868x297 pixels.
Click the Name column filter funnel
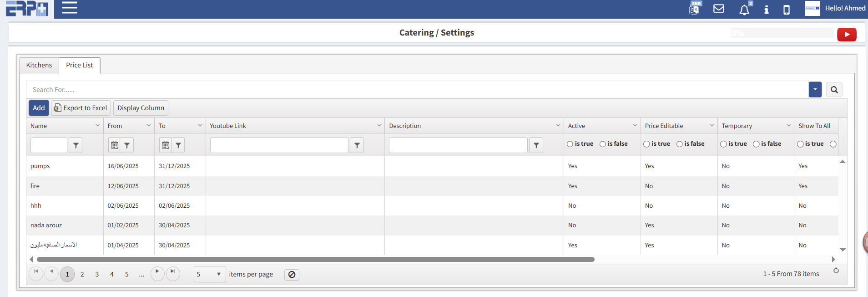pyautogui.click(x=76, y=145)
